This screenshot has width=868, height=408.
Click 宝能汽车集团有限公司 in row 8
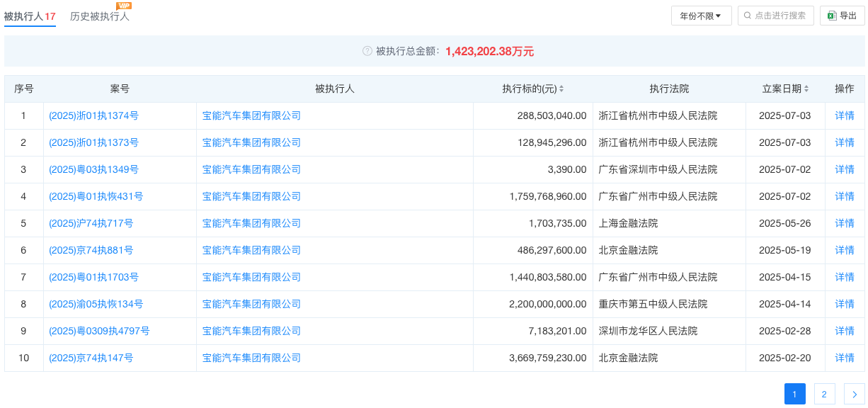(251, 304)
